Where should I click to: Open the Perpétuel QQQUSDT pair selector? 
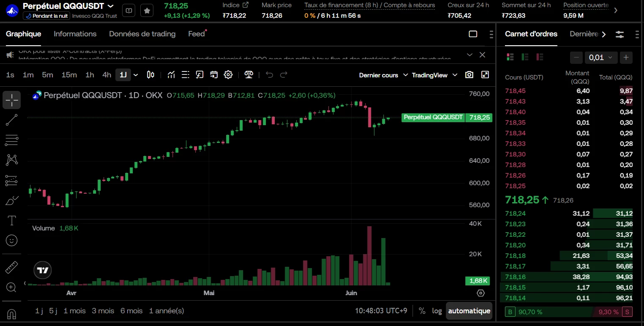68,6
